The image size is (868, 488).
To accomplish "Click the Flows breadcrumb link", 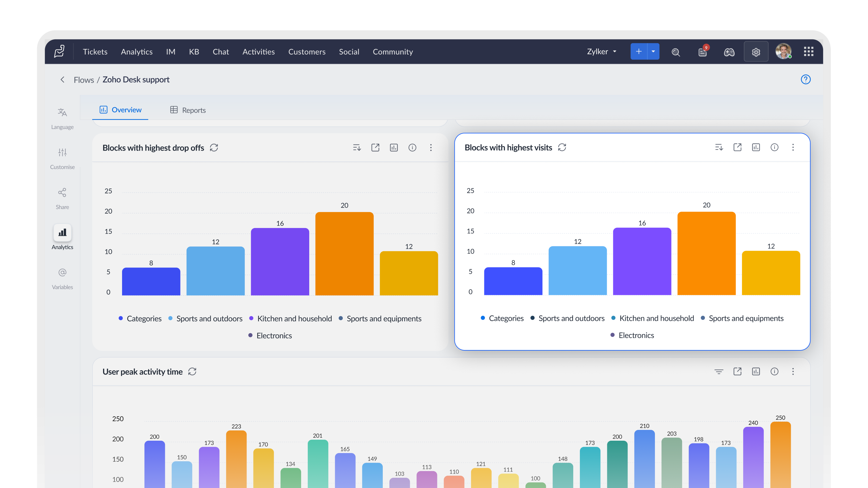I will tap(83, 80).
